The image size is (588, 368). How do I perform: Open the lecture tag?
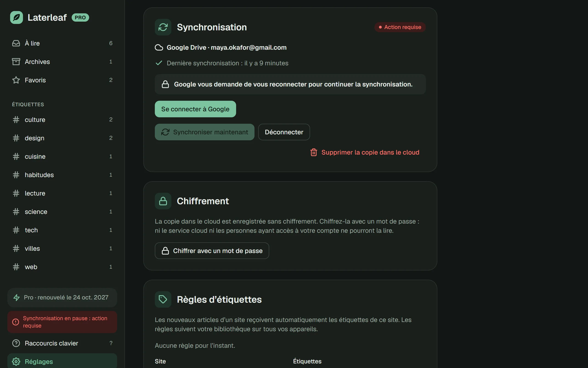(x=62, y=193)
